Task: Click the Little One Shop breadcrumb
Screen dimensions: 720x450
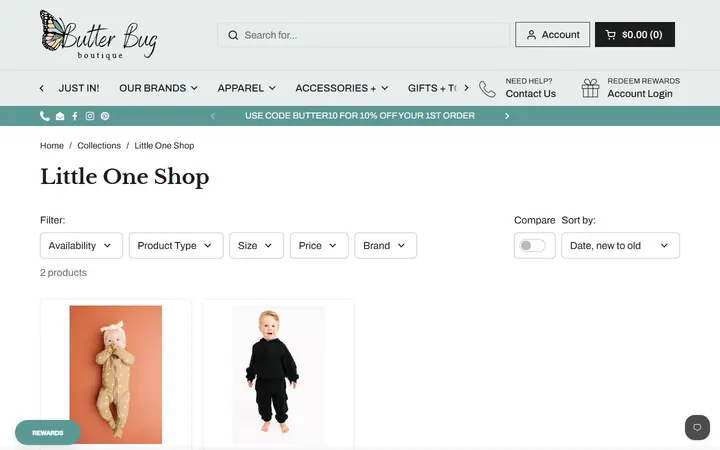Action: [164, 146]
